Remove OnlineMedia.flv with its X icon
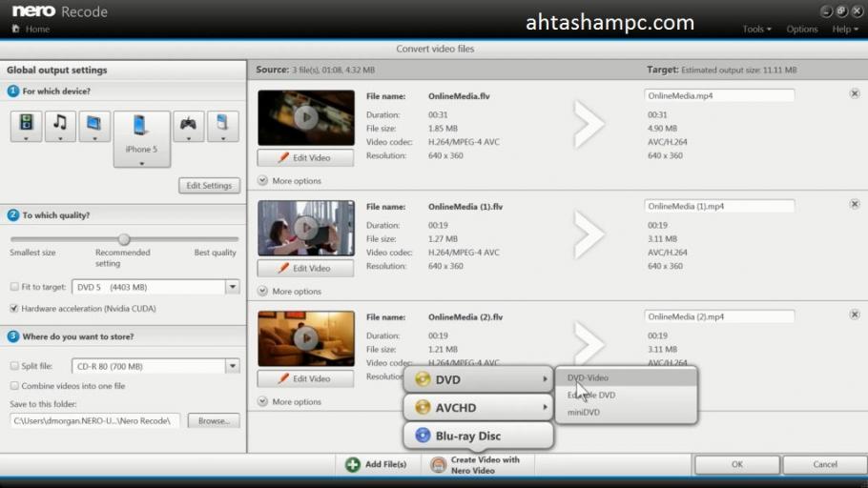Viewport: 868px width, 488px height. (x=855, y=93)
